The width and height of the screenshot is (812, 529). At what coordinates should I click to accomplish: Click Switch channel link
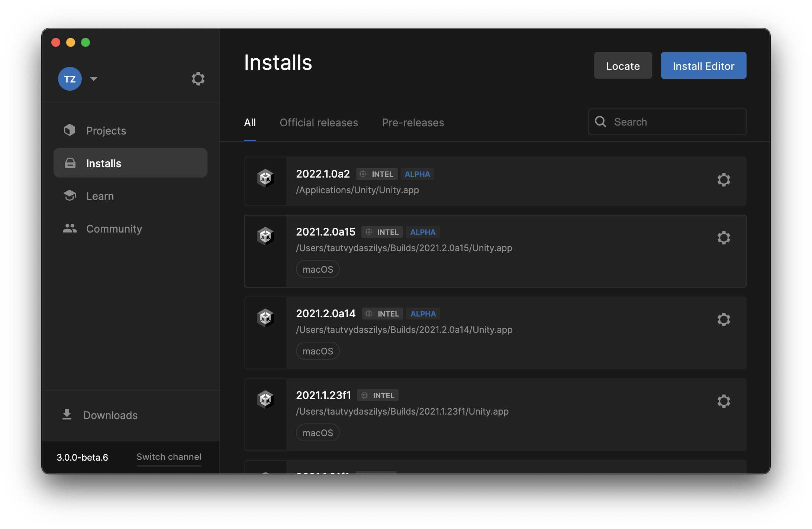click(x=169, y=457)
